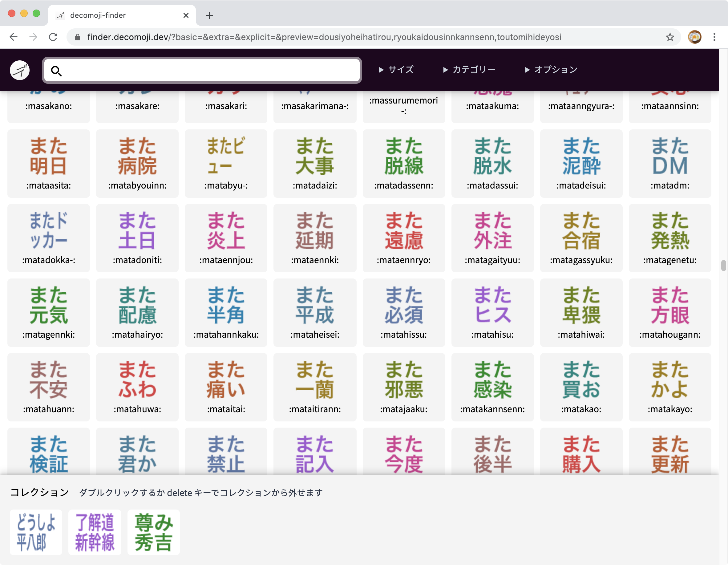Open new tab with plus icon
Viewport: 728px width, 565px height.
(209, 15)
